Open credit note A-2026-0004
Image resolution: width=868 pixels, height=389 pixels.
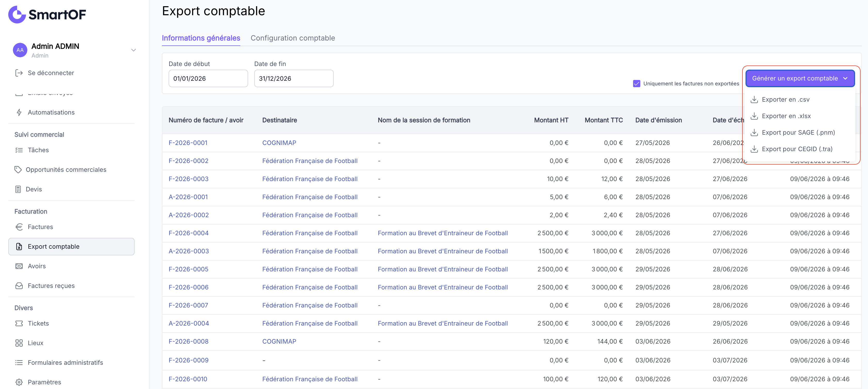pyautogui.click(x=188, y=323)
